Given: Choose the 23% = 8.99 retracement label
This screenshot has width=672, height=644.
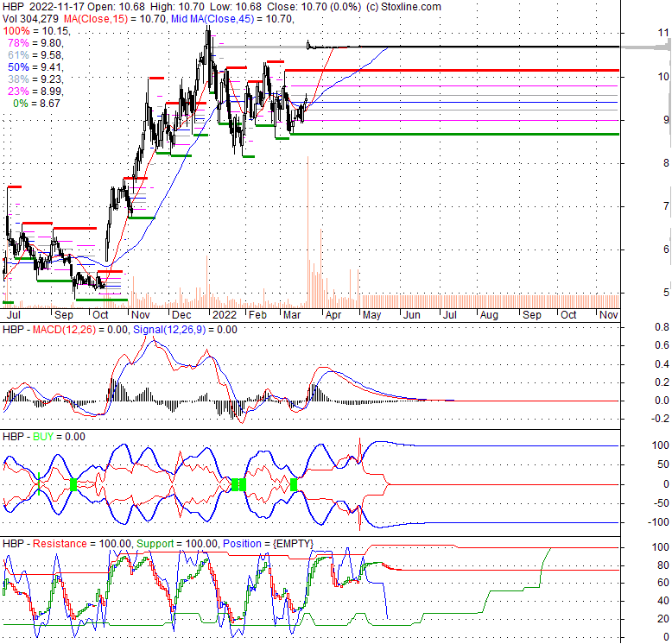Looking at the screenshot, I should tap(36, 91).
